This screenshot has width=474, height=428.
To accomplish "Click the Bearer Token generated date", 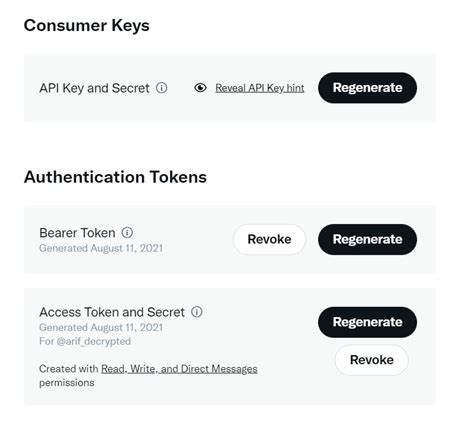I will (x=101, y=248).
